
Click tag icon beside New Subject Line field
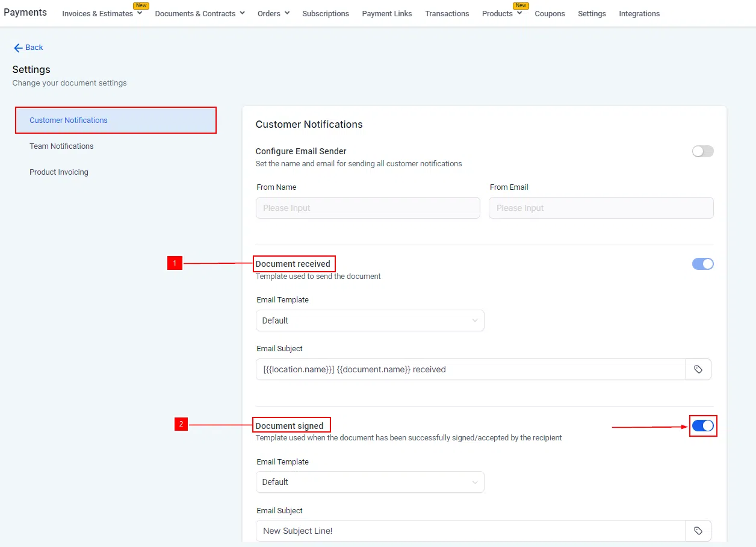coord(698,531)
